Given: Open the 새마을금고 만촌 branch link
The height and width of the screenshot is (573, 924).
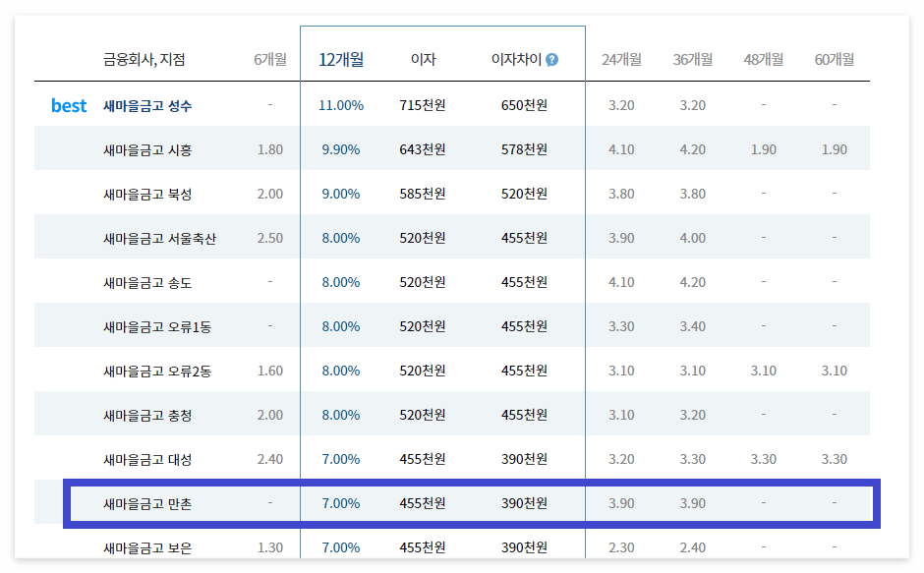Looking at the screenshot, I should click(x=147, y=503).
